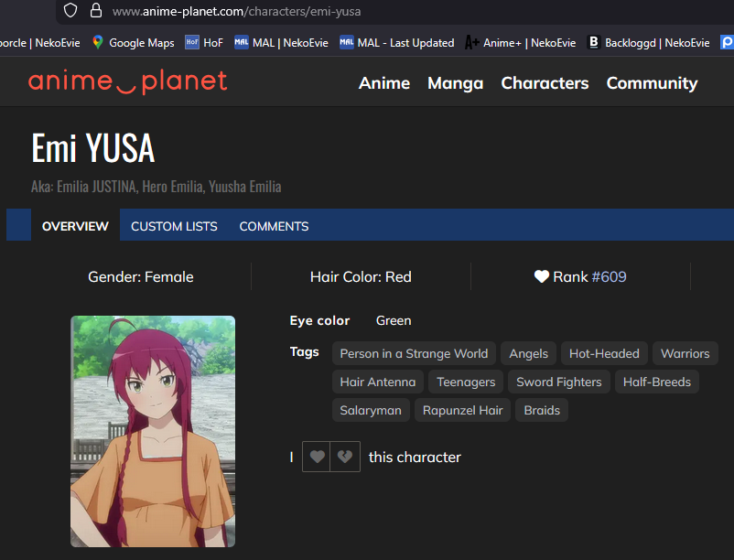Select the Salaryman tag

pyautogui.click(x=371, y=410)
